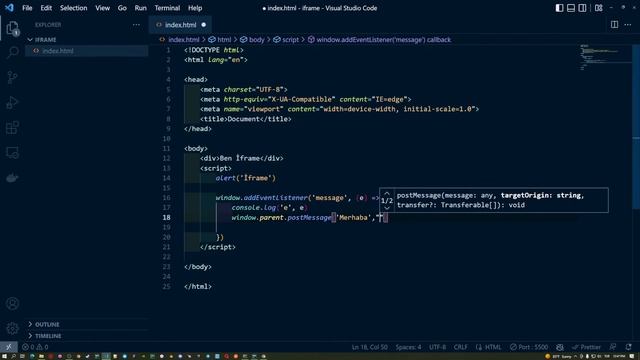This screenshot has height=360, width=640.
Task: Show next signature in parameter hint
Action: pyautogui.click(x=387, y=208)
